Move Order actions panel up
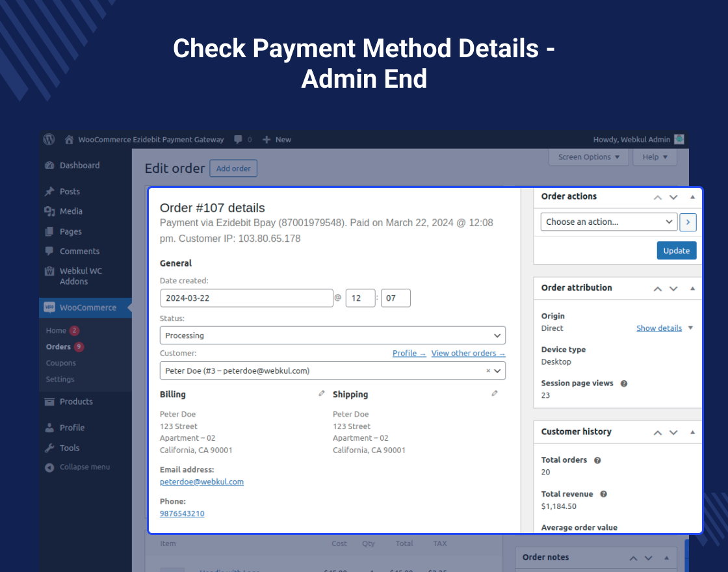The image size is (728, 572). tap(657, 198)
